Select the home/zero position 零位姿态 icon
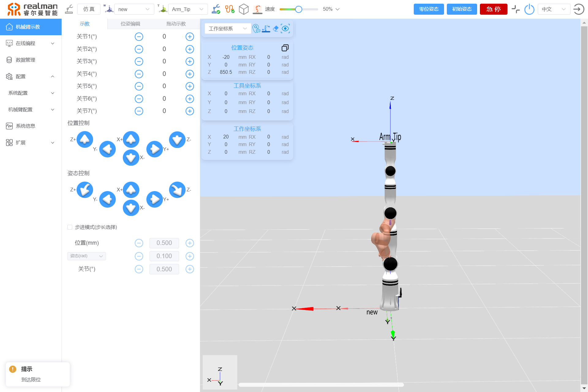This screenshot has height=392, width=588. point(428,9)
